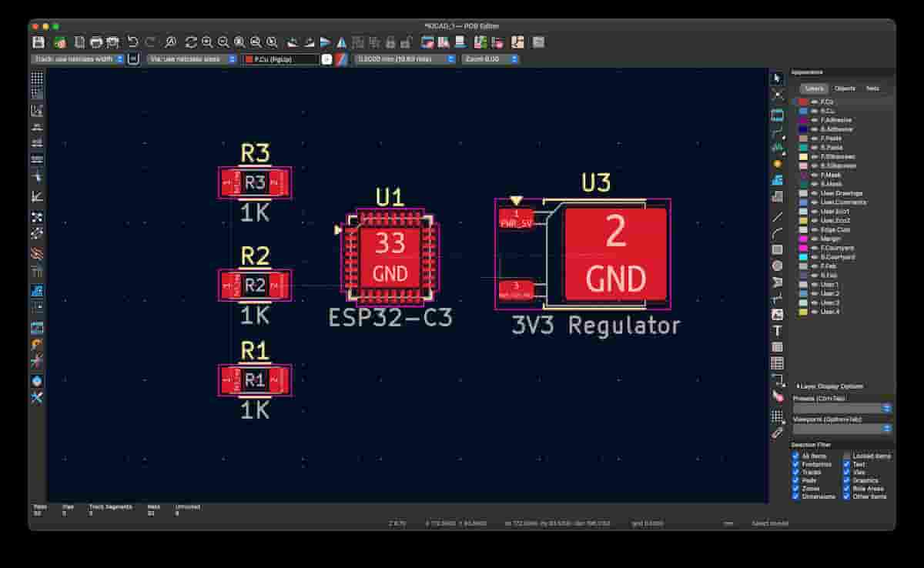Click the Undo icon in the toolbar

[132, 42]
